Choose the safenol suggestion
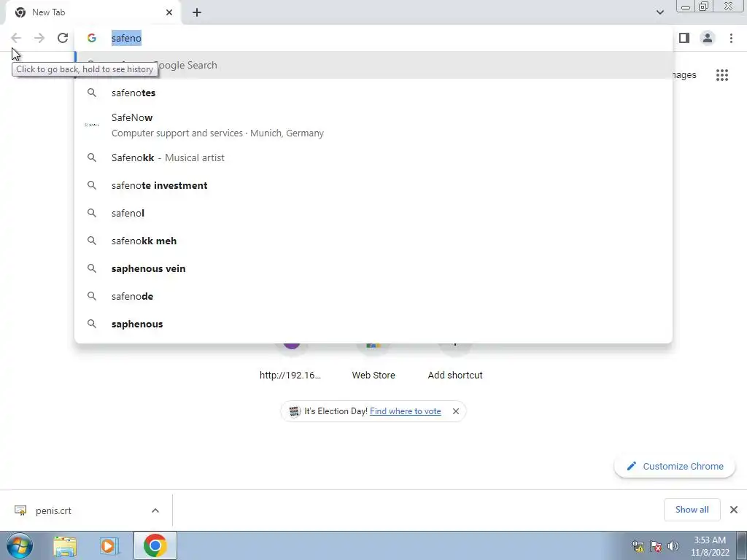The height and width of the screenshot is (560, 747). pos(373,213)
